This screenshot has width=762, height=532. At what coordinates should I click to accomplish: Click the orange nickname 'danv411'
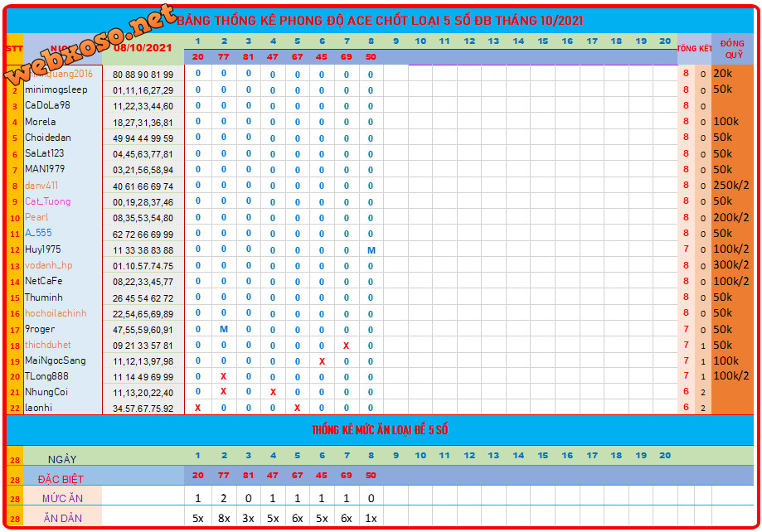[41, 185]
